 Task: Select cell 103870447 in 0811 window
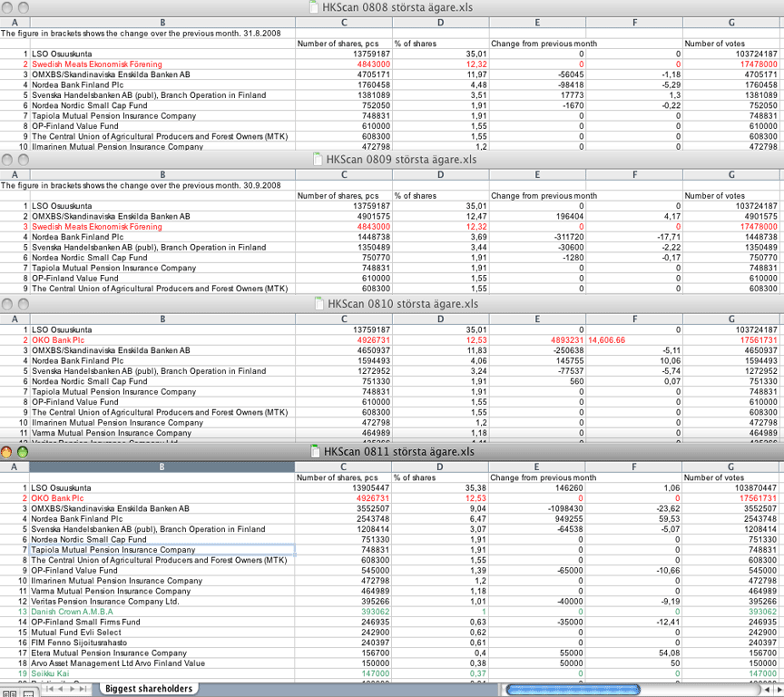tap(730, 487)
